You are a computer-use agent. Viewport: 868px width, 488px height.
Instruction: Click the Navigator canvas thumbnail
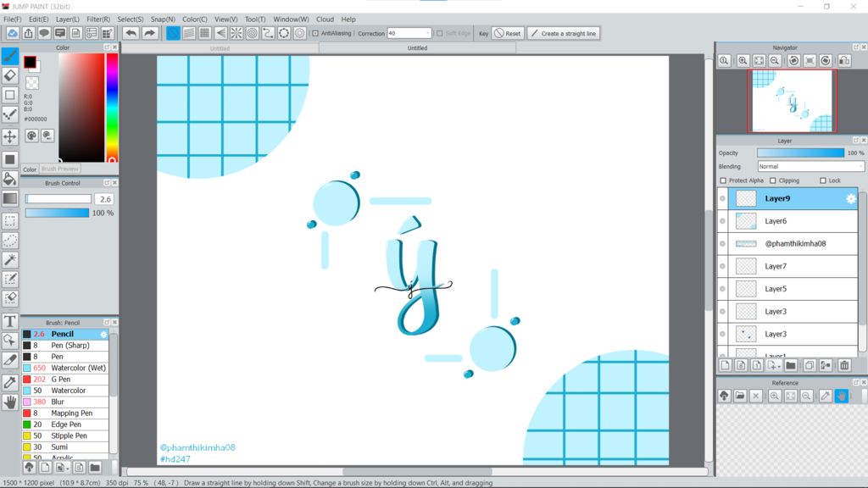pyautogui.click(x=793, y=101)
